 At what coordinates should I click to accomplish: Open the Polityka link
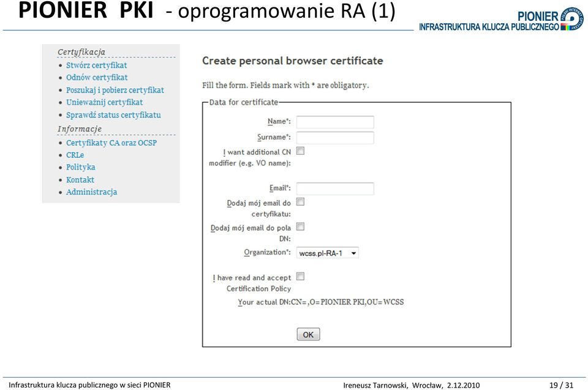point(81,167)
